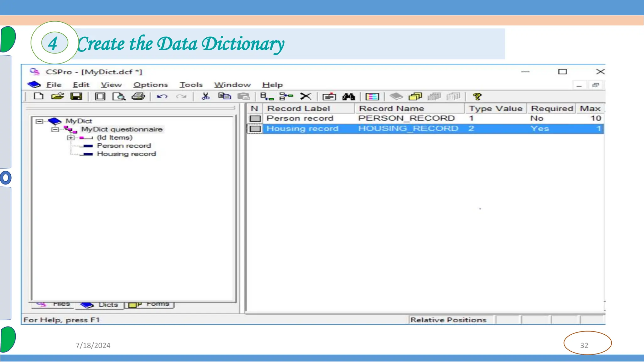Open the Window menu

(x=232, y=85)
